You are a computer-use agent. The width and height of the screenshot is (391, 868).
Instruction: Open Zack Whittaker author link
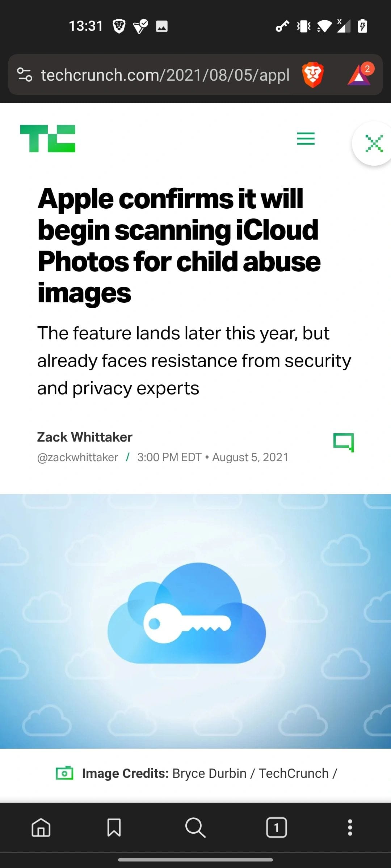(85, 437)
